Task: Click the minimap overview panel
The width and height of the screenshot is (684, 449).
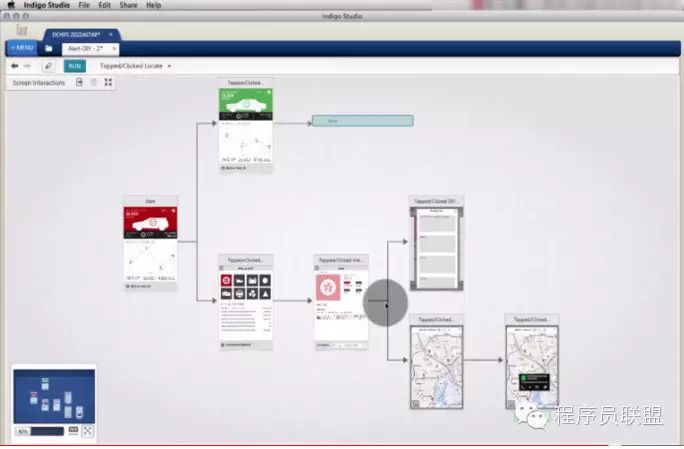Action: [x=54, y=396]
